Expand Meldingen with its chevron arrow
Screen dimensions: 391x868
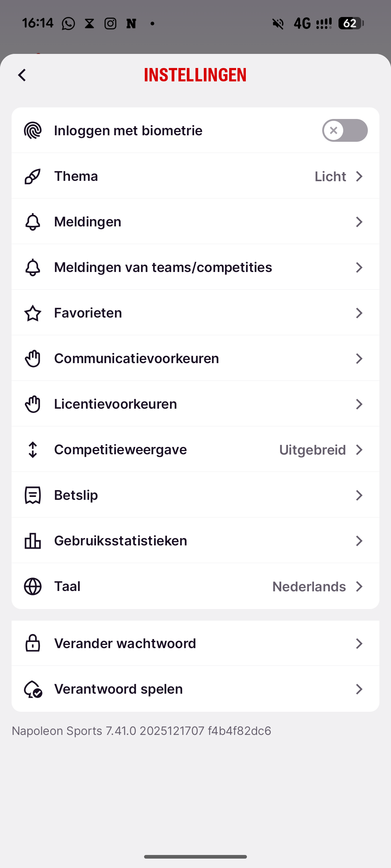359,222
